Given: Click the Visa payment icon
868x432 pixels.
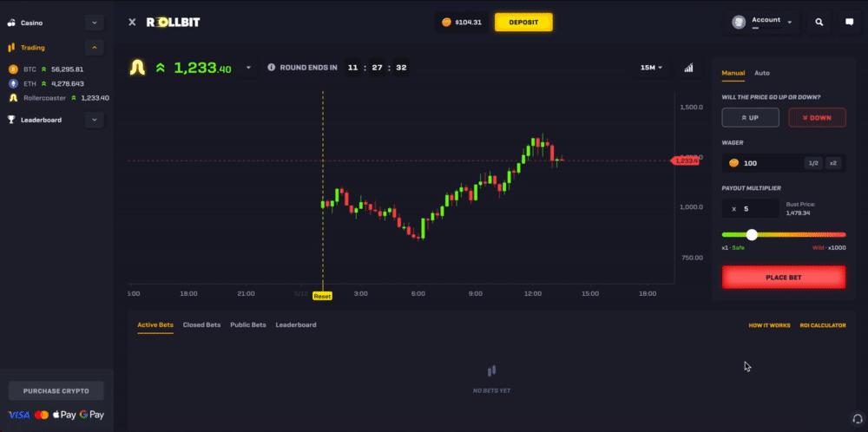Looking at the screenshot, I should (19, 415).
